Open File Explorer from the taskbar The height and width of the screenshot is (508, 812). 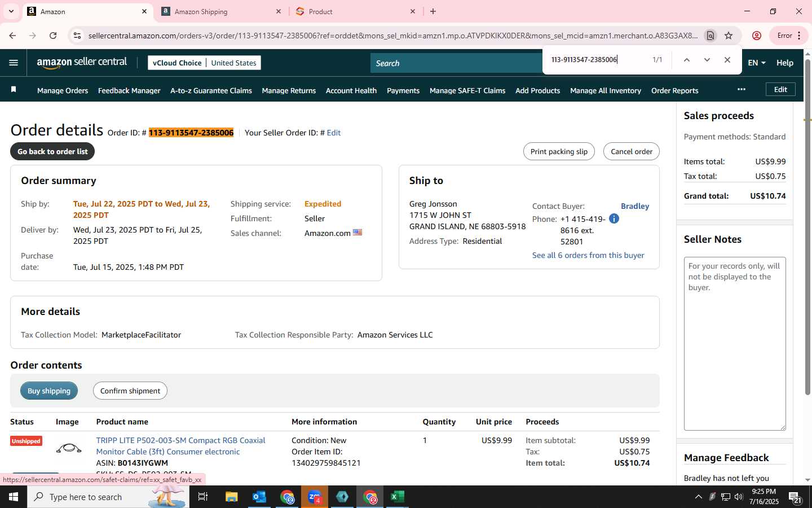(231, 497)
